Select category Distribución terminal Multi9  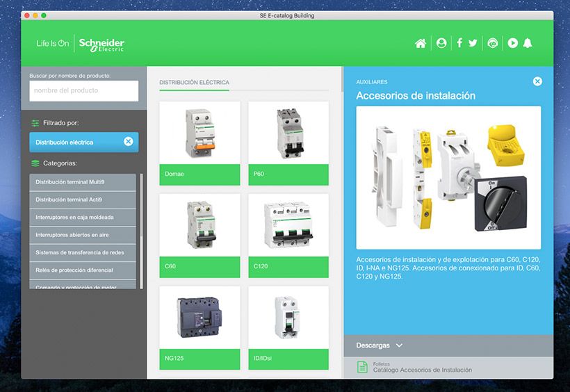click(x=83, y=182)
